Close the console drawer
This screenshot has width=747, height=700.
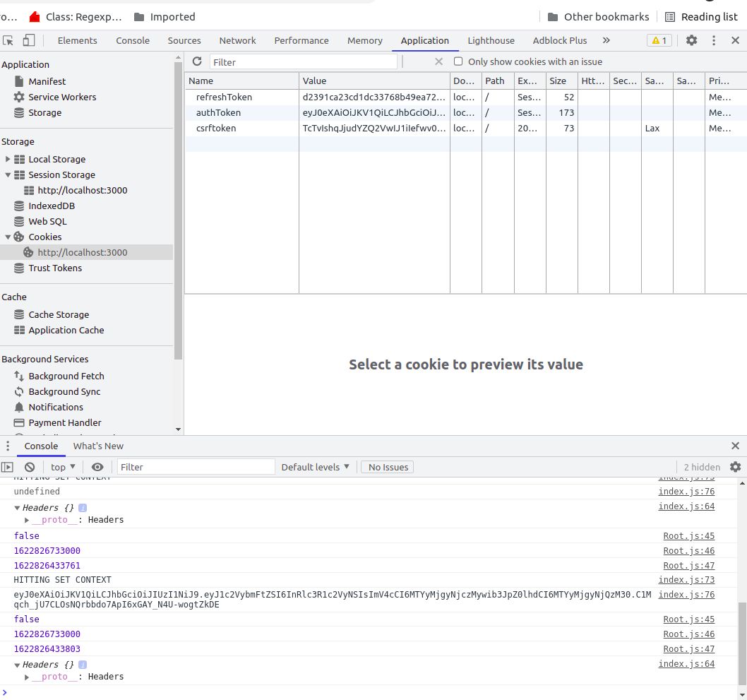click(x=735, y=446)
